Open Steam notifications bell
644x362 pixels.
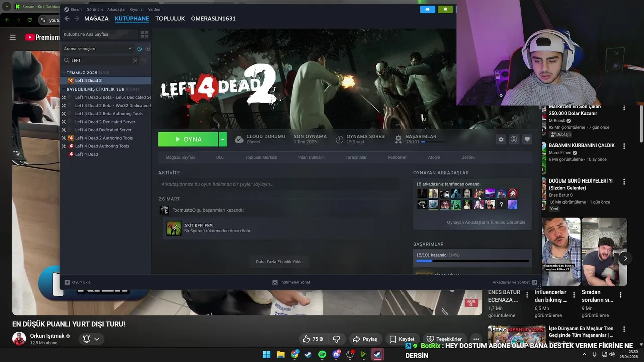pyautogui.click(x=445, y=9)
